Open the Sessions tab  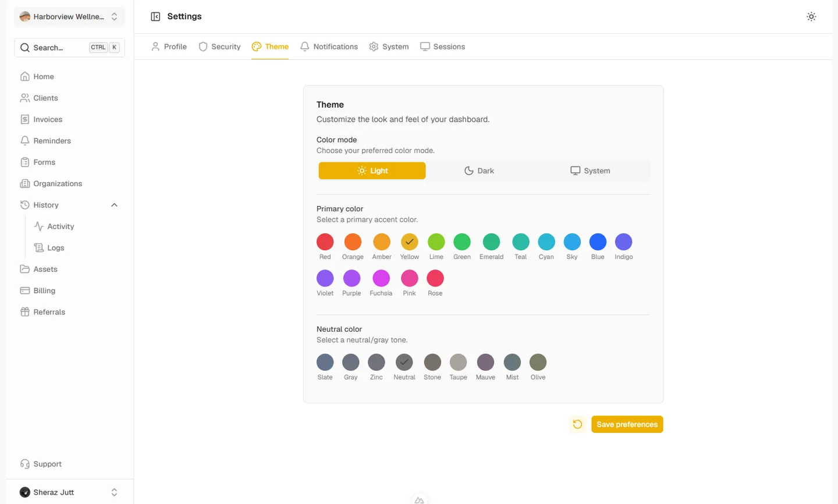[x=442, y=47]
